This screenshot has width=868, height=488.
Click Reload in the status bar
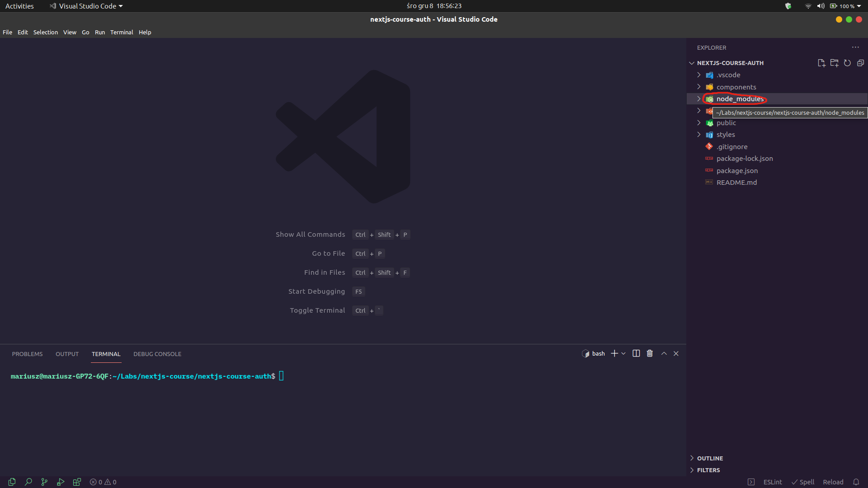(x=833, y=482)
